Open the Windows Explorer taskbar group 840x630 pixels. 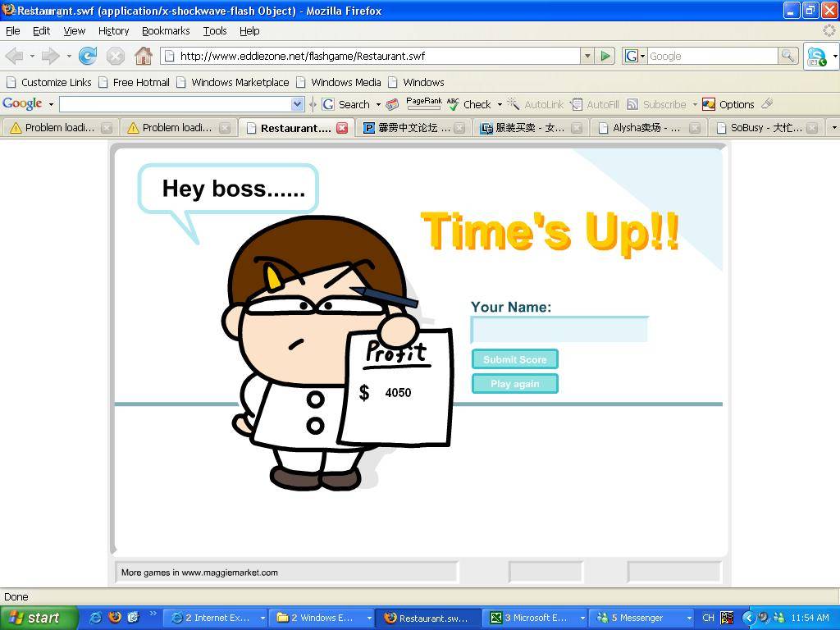coord(321,618)
